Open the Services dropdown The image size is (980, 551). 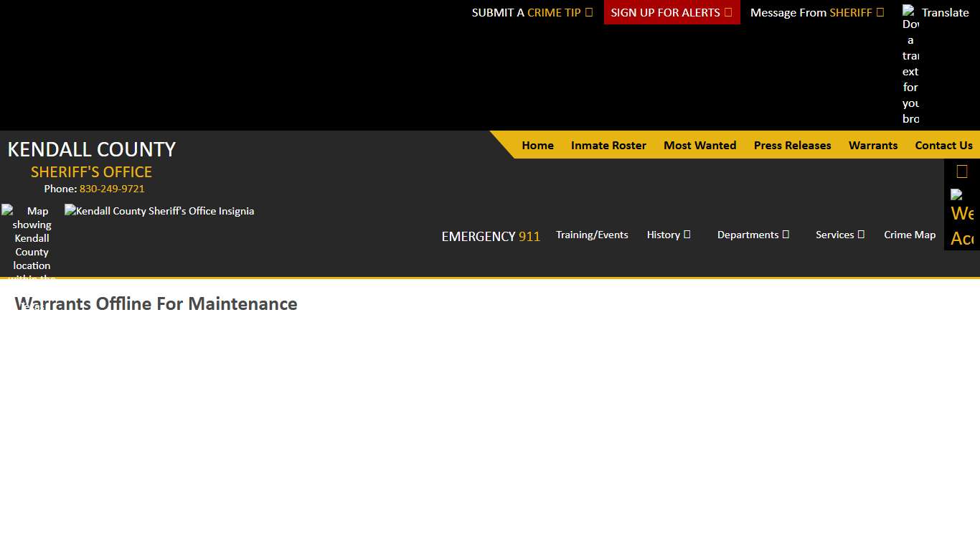[x=839, y=235]
